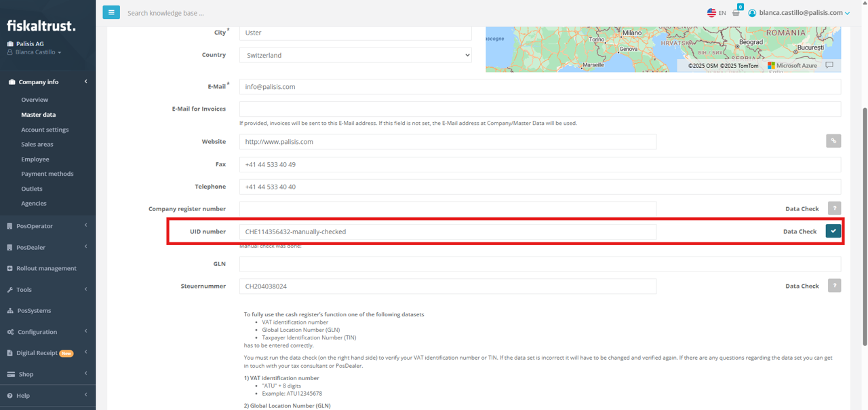Click the Company register number field
Image resolution: width=868 pixels, height=410 pixels.
coord(448,209)
